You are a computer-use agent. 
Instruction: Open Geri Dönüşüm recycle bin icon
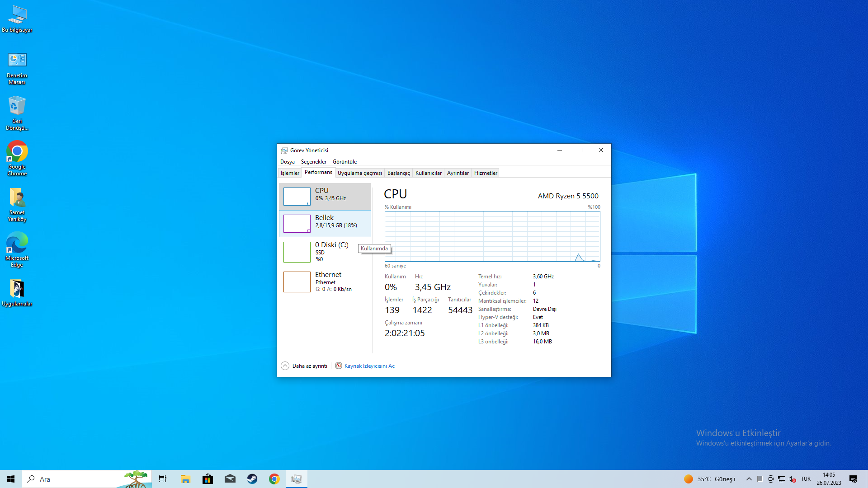(17, 113)
